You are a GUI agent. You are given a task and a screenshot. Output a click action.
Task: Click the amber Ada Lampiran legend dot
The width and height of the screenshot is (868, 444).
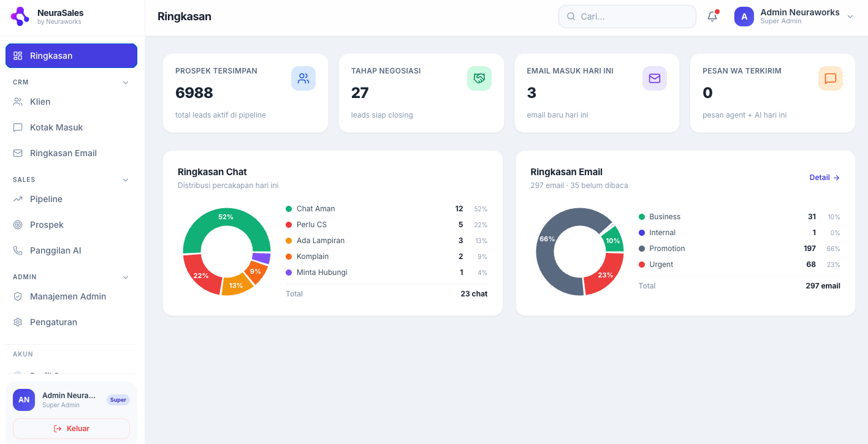click(x=289, y=241)
